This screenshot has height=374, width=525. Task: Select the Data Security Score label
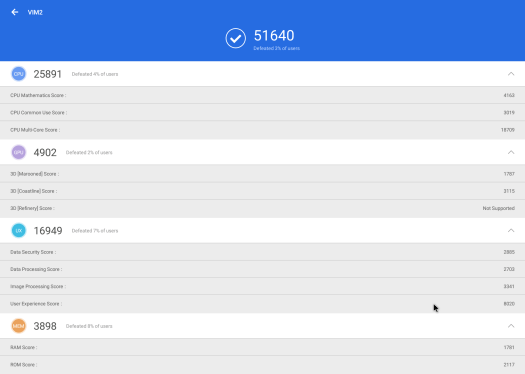coord(33,252)
